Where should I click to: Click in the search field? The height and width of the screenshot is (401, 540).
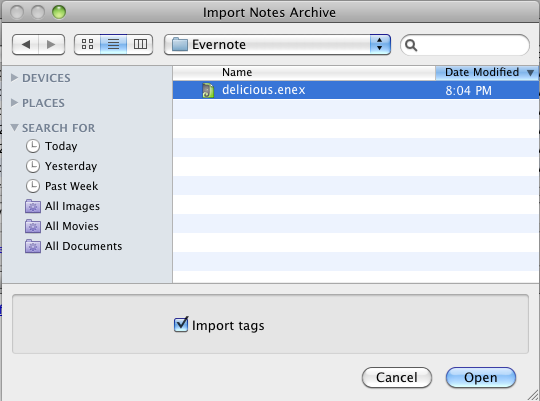tap(465, 45)
